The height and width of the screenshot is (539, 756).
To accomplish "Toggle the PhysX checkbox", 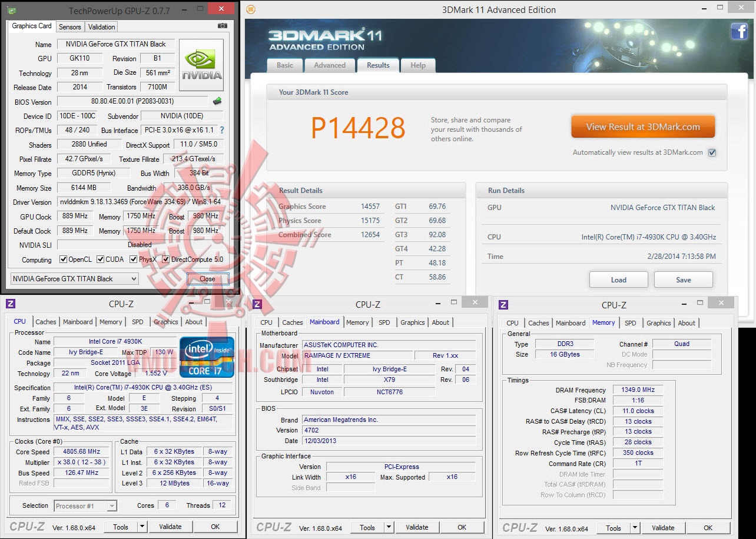I will pos(134,259).
